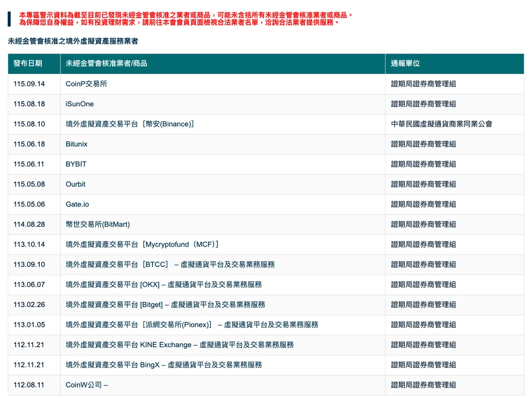Click the red warning line starting 本專區警示資料
The image size is (532, 398).
click(x=186, y=15)
